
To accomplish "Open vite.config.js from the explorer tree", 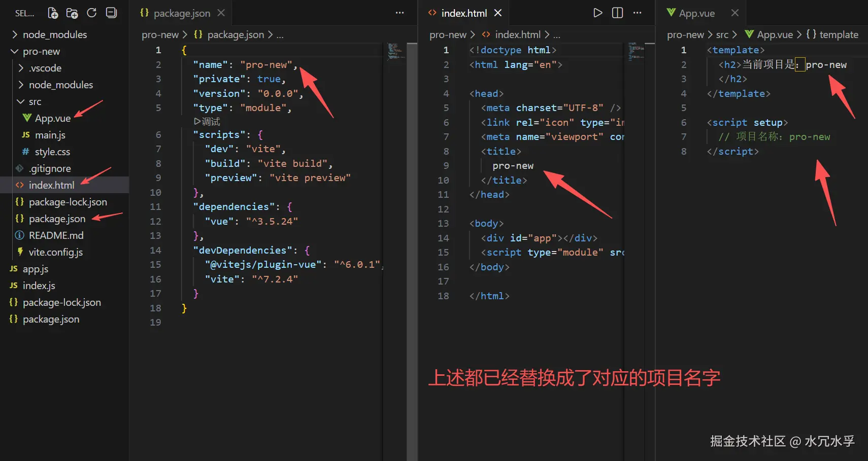I will click(64, 252).
